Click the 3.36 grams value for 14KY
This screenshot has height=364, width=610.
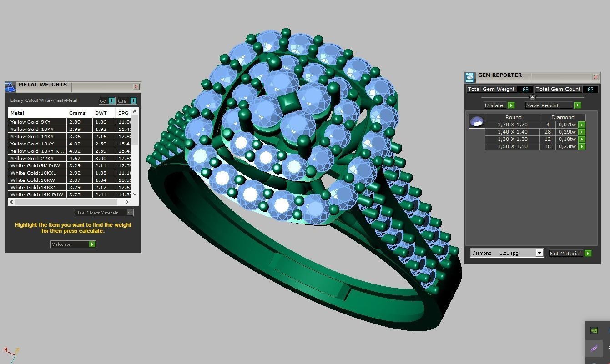(79, 136)
